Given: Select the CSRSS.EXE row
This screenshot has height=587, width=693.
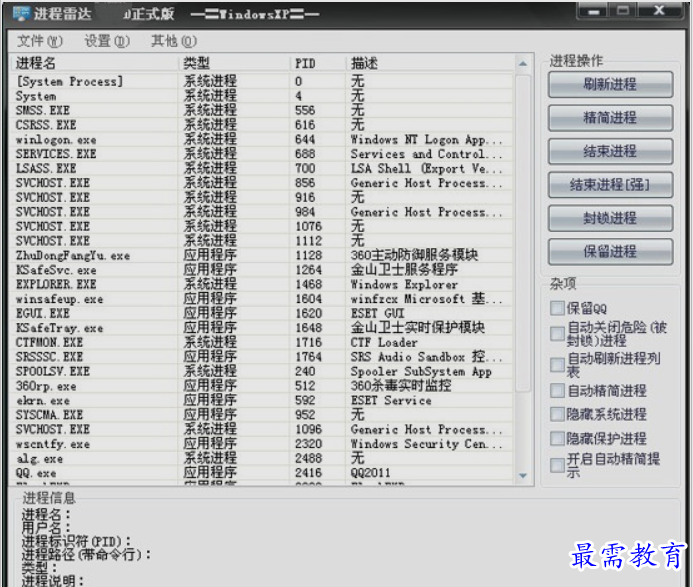Looking at the screenshot, I should tap(262, 125).
